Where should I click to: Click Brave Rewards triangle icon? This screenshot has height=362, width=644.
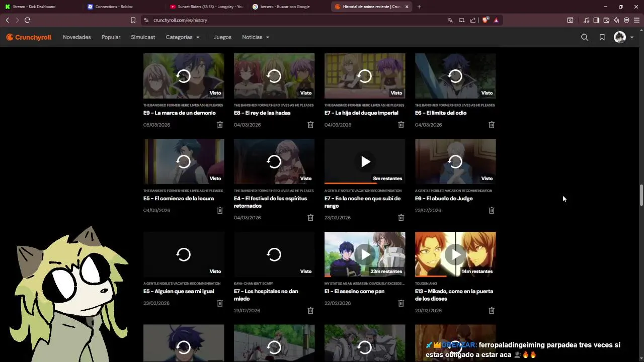(496, 20)
